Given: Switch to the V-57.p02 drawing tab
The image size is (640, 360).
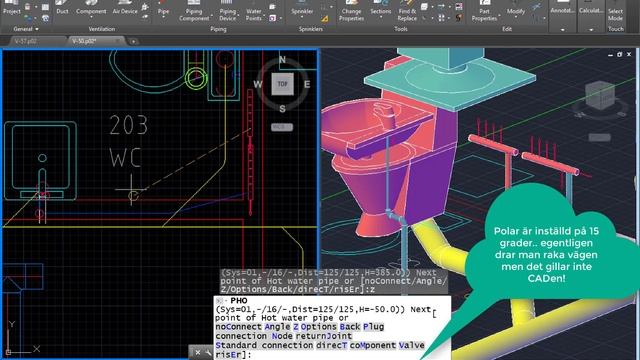Looking at the screenshot, I should pos(25,41).
